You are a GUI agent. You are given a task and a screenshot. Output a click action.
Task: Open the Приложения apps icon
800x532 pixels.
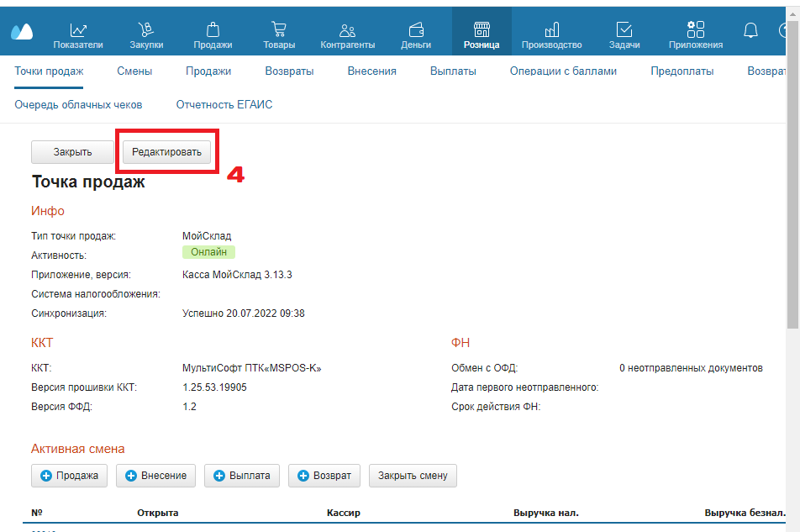[696, 31]
